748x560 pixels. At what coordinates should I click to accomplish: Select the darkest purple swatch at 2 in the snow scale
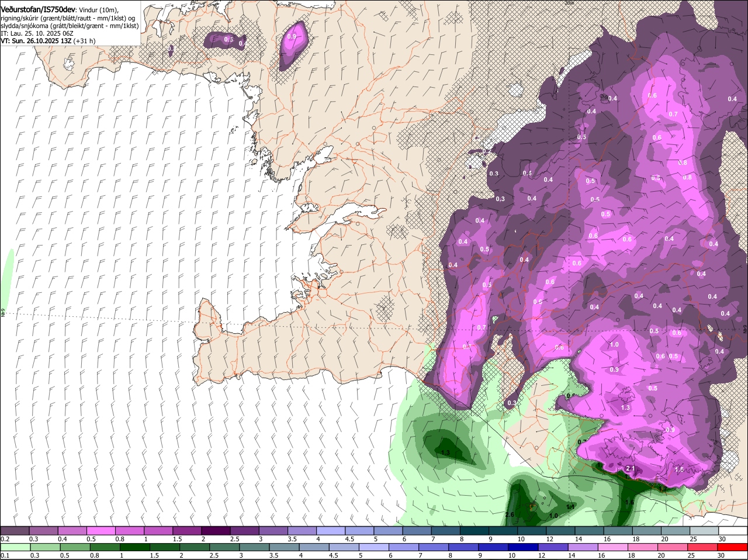point(216,530)
